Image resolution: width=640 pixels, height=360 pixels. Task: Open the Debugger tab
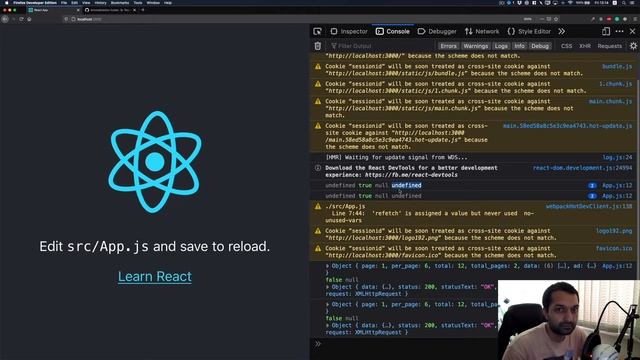pyautogui.click(x=437, y=31)
